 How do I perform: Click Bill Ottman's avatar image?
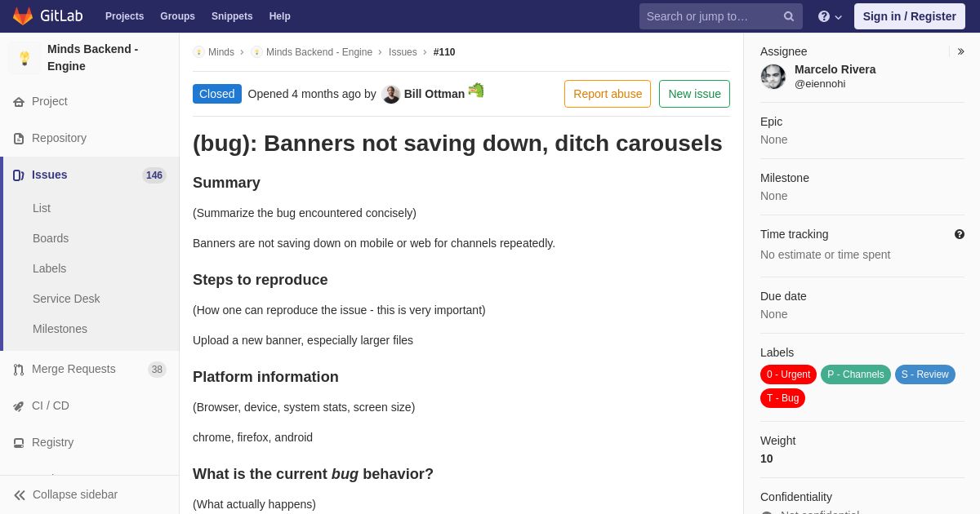[391, 94]
